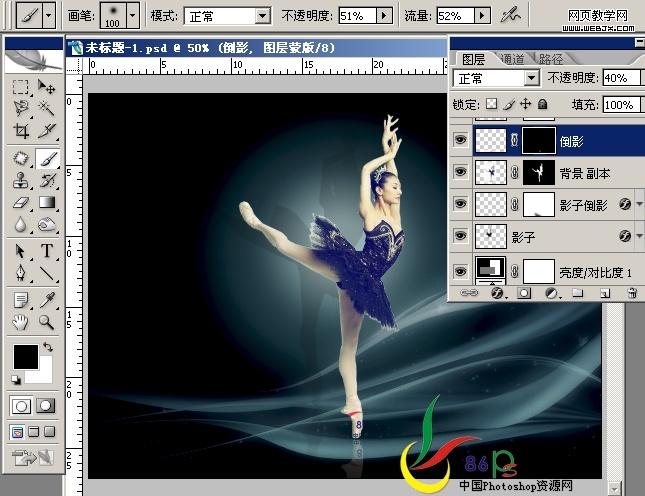Select the Clone Stamp tool
The image size is (645, 496).
21,181
